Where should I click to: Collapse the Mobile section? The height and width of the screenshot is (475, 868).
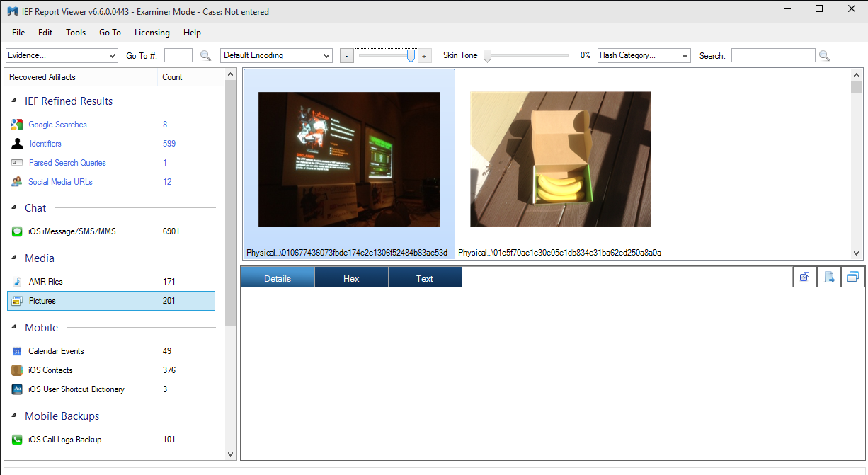pyautogui.click(x=15, y=328)
